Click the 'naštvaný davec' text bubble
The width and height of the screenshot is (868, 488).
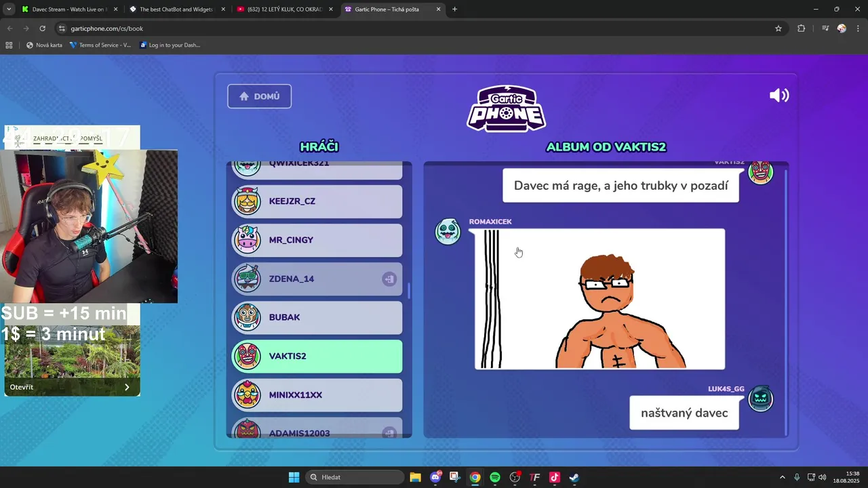click(x=684, y=413)
